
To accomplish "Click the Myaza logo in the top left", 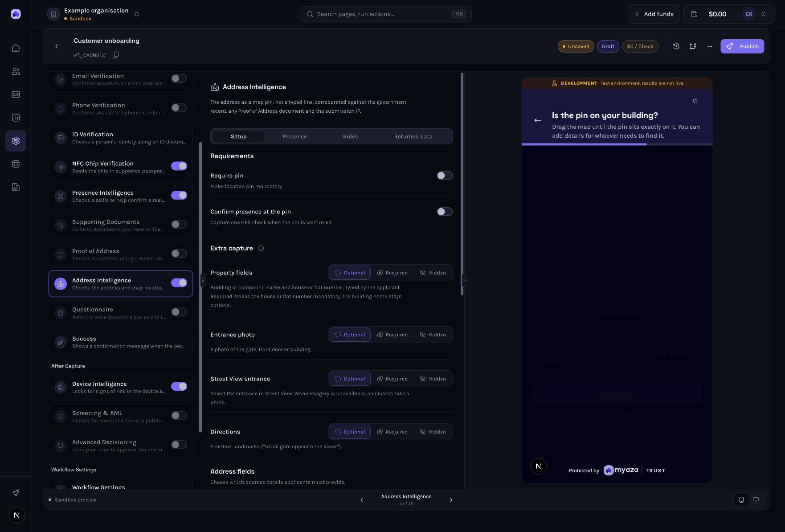I will 16,14.
